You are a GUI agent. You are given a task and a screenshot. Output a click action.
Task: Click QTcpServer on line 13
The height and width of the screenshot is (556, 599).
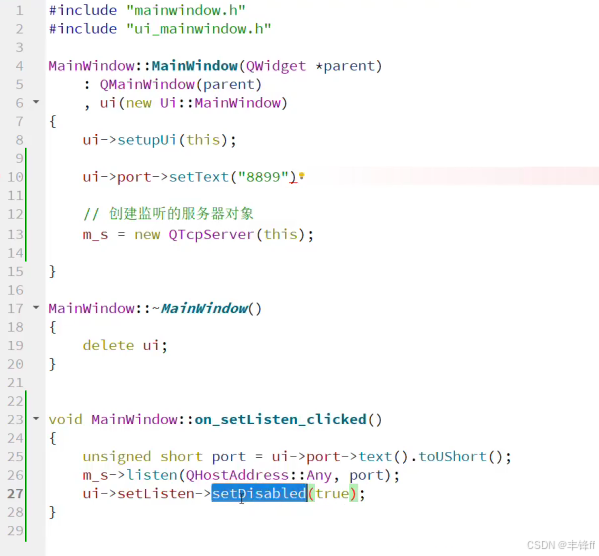(212, 234)
